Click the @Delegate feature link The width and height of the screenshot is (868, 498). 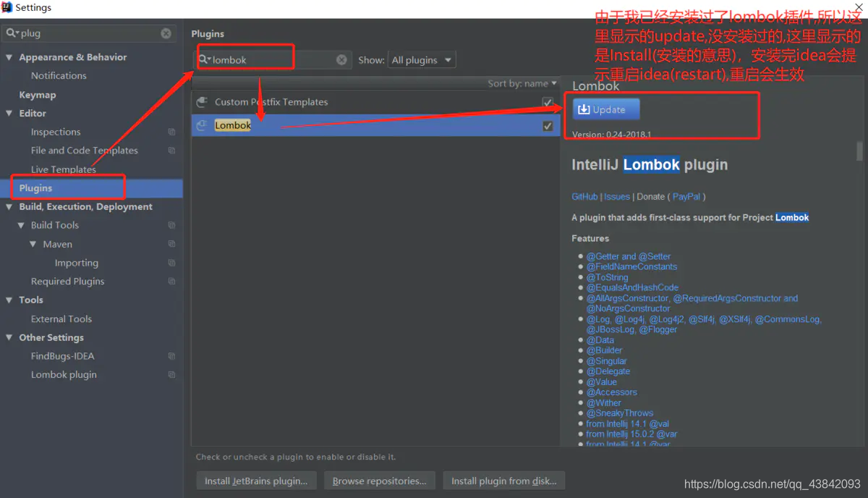pyautogui.click(x=608, y=371)
